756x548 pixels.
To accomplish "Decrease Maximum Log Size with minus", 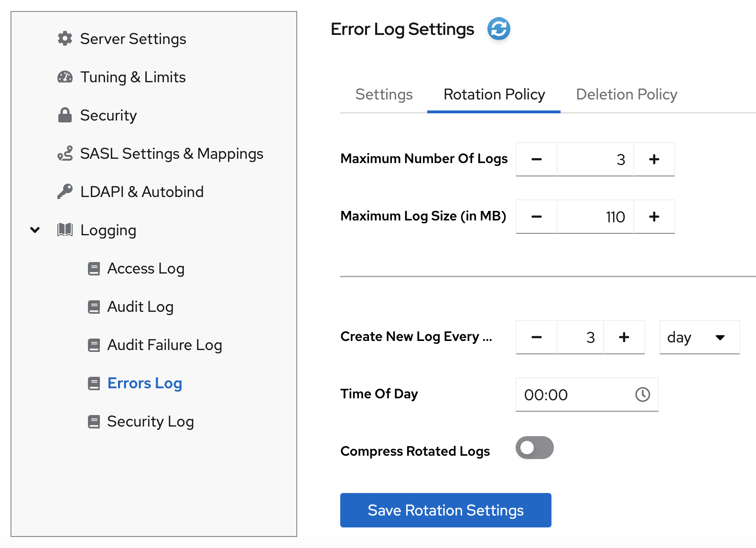I will [537, 217].
